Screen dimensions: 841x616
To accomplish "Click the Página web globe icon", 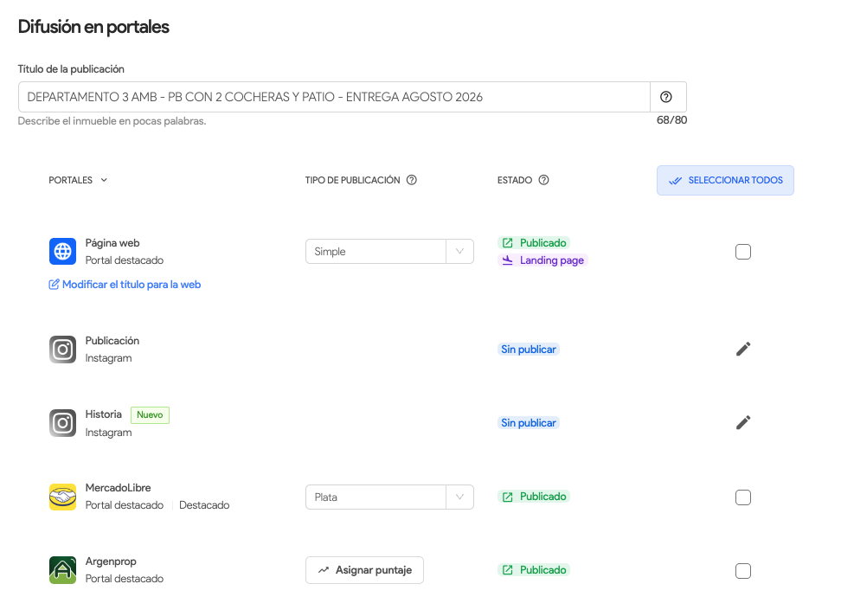I will 62,252.
